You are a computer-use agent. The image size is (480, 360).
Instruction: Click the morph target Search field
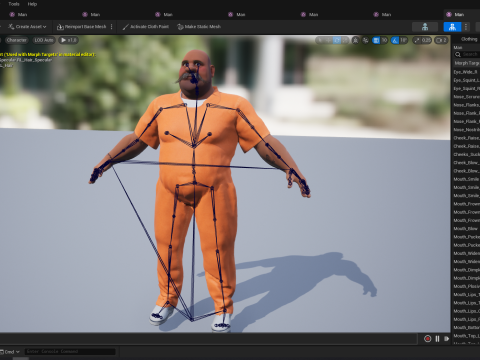click(x=467, y=54)
